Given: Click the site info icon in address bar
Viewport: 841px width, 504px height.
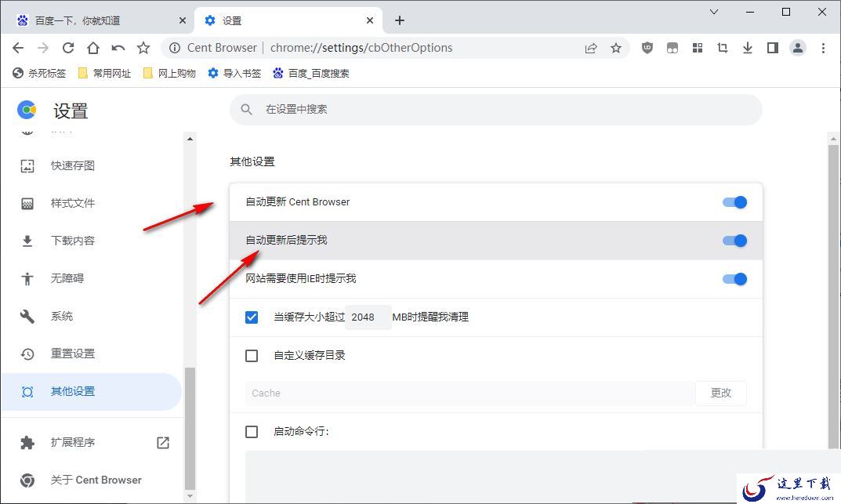Looking at the screenshot, I should coord(175,48).
